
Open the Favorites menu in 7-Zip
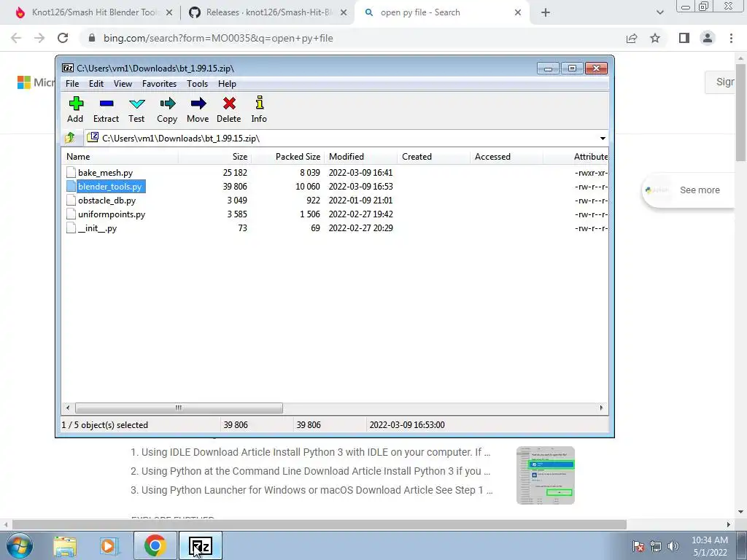coord(159,84)
